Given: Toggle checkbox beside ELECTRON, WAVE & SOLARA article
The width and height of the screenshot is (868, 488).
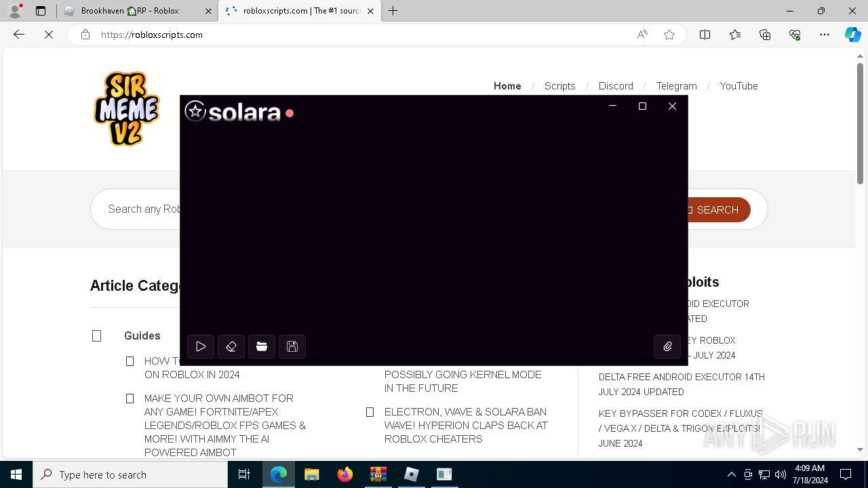Looking at the screenshot, I should click(370, 412).
